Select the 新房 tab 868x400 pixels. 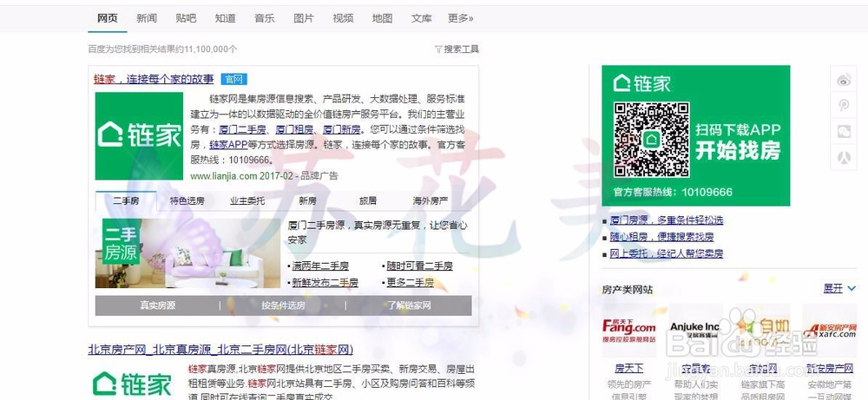(308, 200)
